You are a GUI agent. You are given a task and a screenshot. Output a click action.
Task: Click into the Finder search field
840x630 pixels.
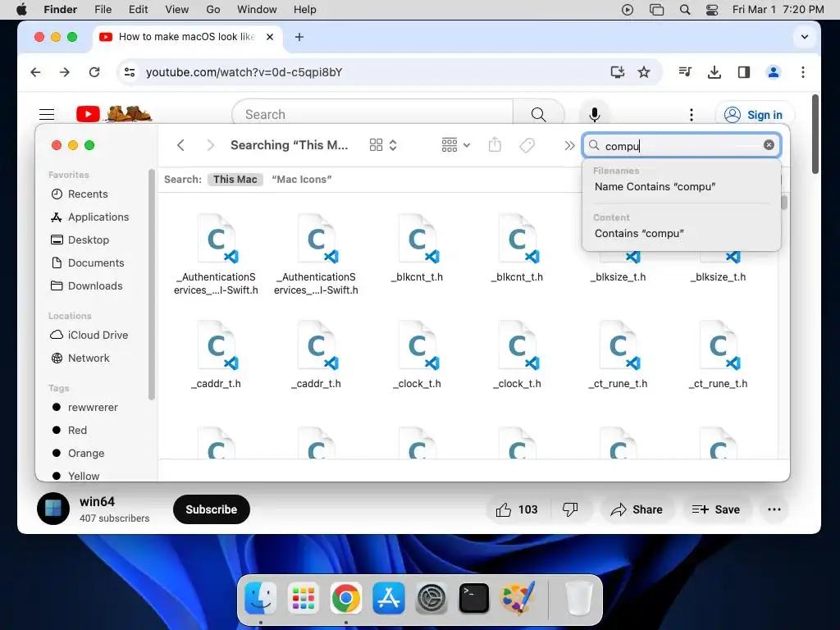682,145
